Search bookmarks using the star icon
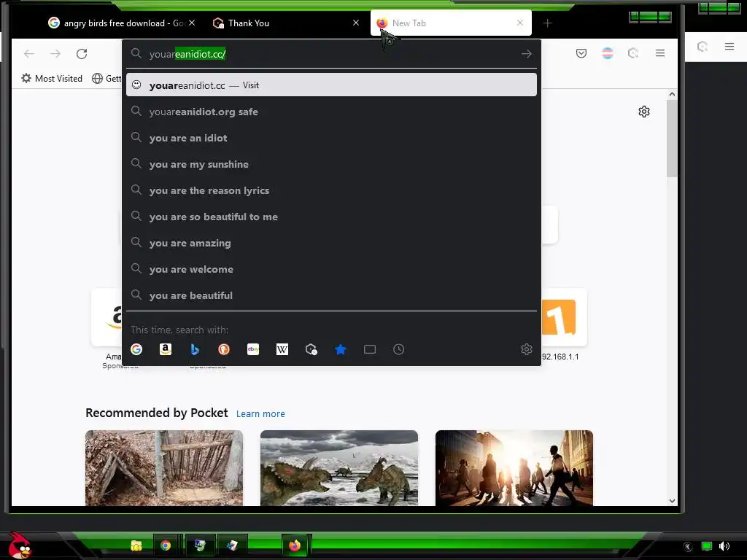747x560 pixels. click(340, 349)
